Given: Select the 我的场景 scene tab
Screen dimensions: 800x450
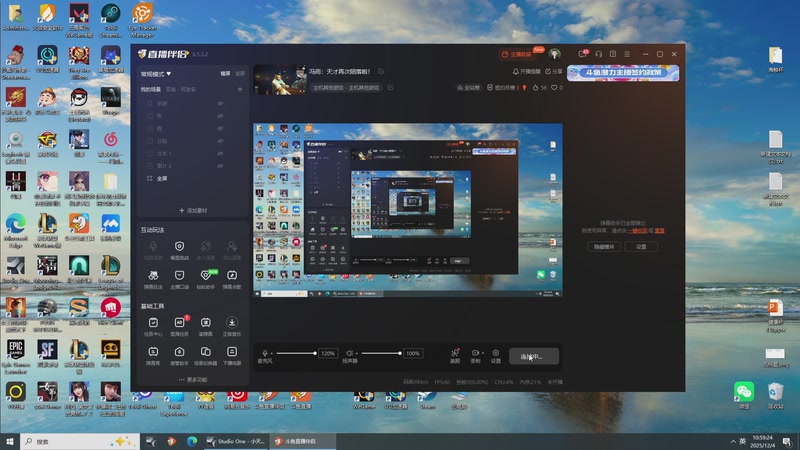Looking at the screenshot, I should coord(151,89).
